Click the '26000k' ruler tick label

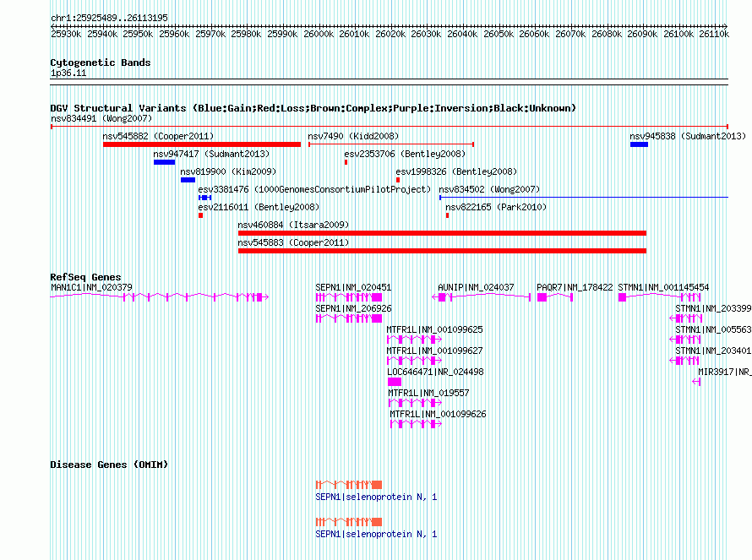(319, 34)
